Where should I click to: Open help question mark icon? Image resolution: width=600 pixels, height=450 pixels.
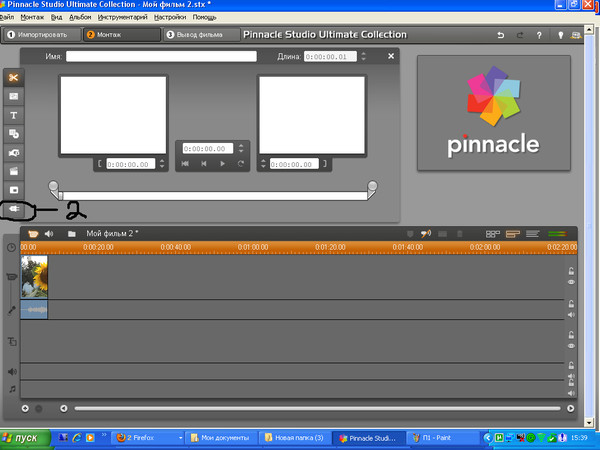click(x=539, y=35)
